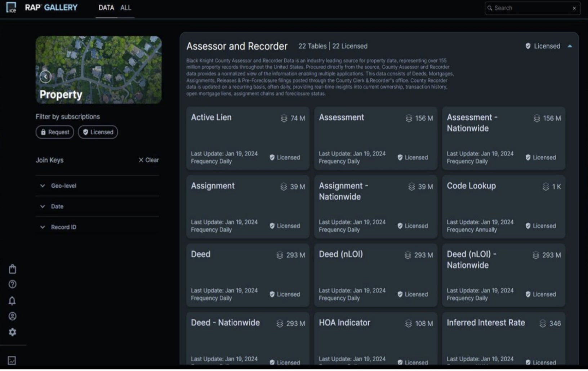Click the HOA Indicator 108 M stack icon

[408, 323]
